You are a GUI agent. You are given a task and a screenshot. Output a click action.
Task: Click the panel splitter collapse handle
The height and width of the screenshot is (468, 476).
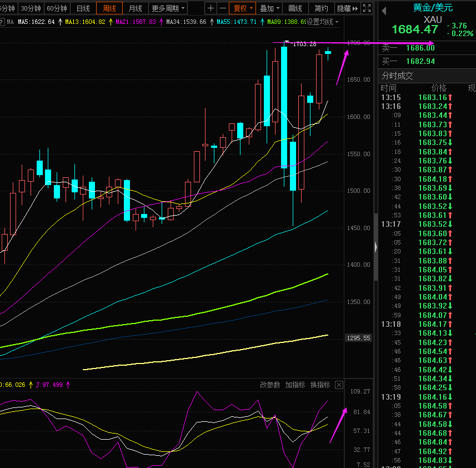375,246
